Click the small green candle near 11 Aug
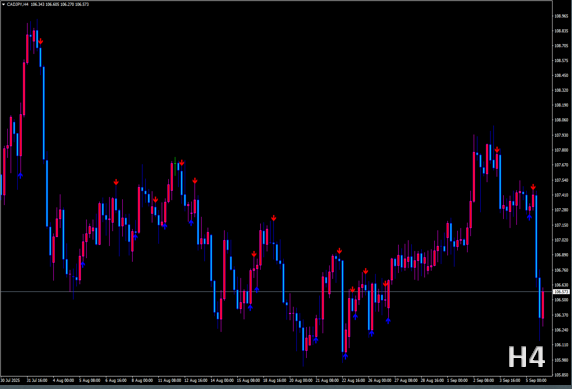The width and height of the screenshot is (572, 389). click(175, 166)
